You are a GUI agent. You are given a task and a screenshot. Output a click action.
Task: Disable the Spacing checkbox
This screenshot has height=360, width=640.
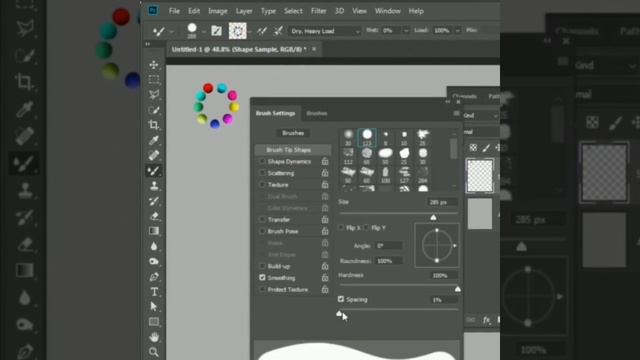pyautogui.click(x=341, y=299)
